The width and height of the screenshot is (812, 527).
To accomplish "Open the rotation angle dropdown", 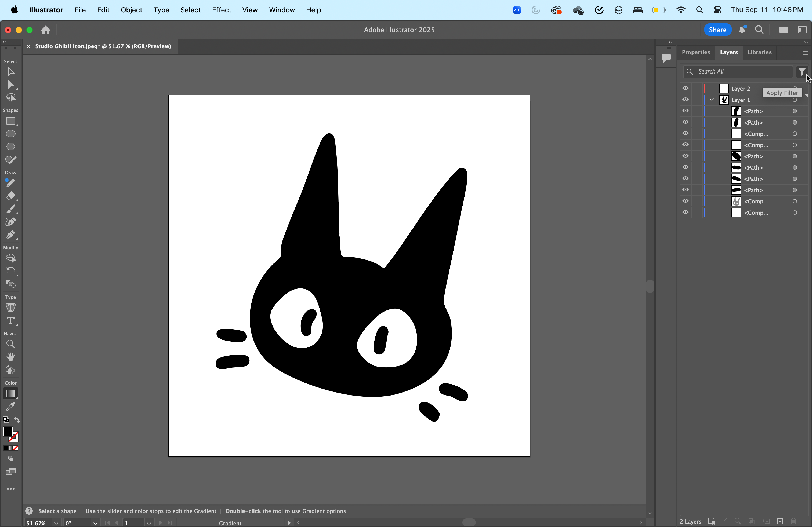I will click(x=95, y=523).
